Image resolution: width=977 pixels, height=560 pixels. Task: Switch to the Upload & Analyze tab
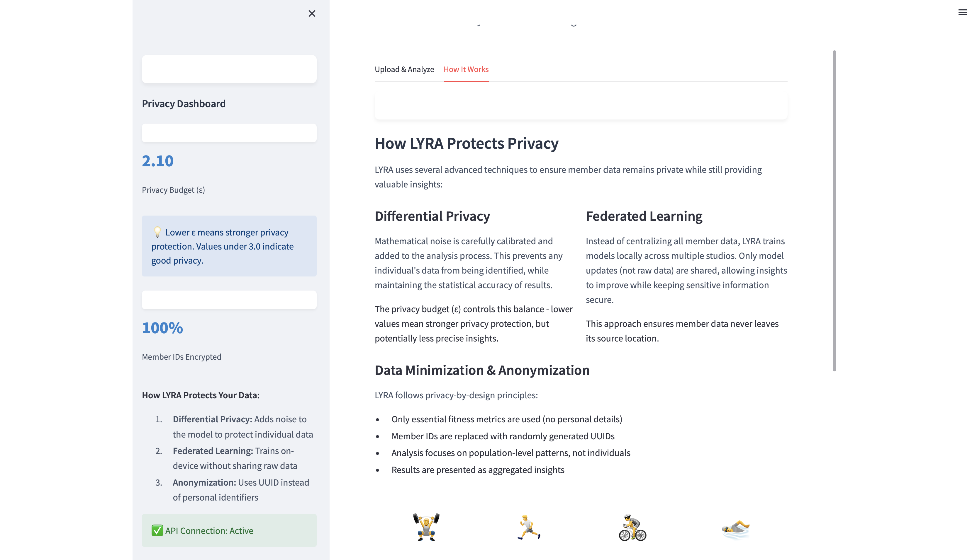click(x=404, y=69)
